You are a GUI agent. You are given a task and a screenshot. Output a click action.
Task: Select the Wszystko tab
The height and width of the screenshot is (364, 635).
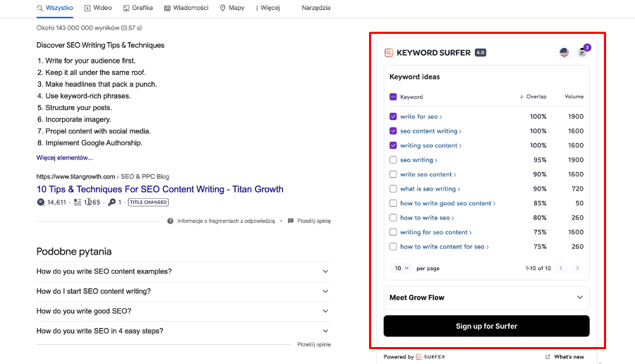point(54,8)
